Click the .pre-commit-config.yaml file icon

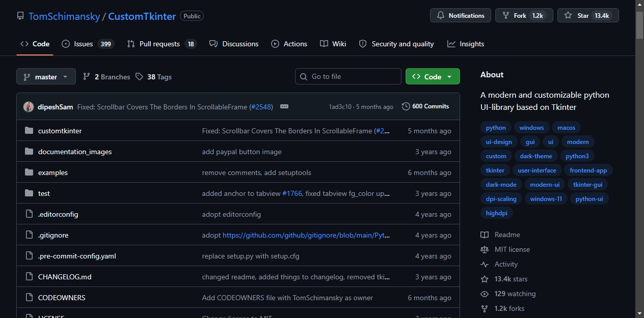click(x=29, y=256)
